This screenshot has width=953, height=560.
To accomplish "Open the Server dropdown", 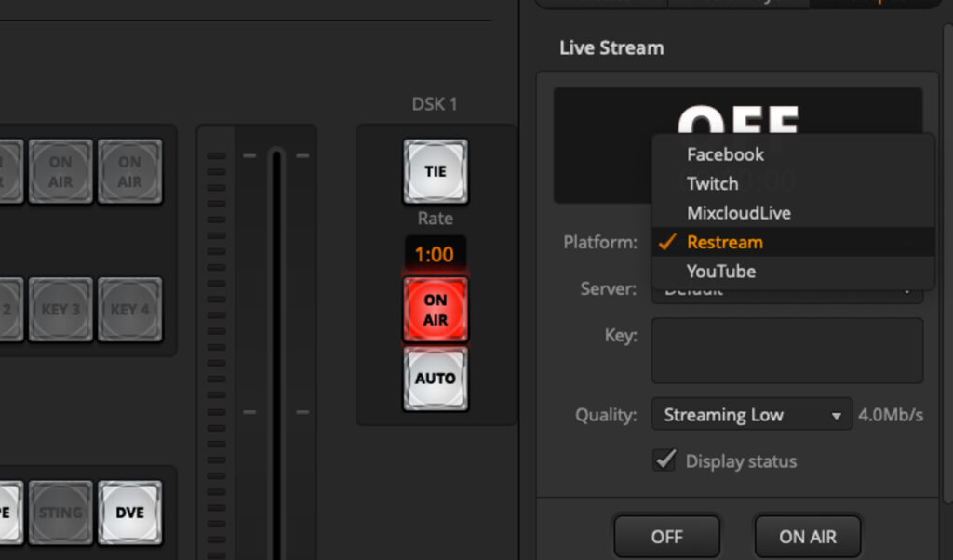I will coord(787,296).
